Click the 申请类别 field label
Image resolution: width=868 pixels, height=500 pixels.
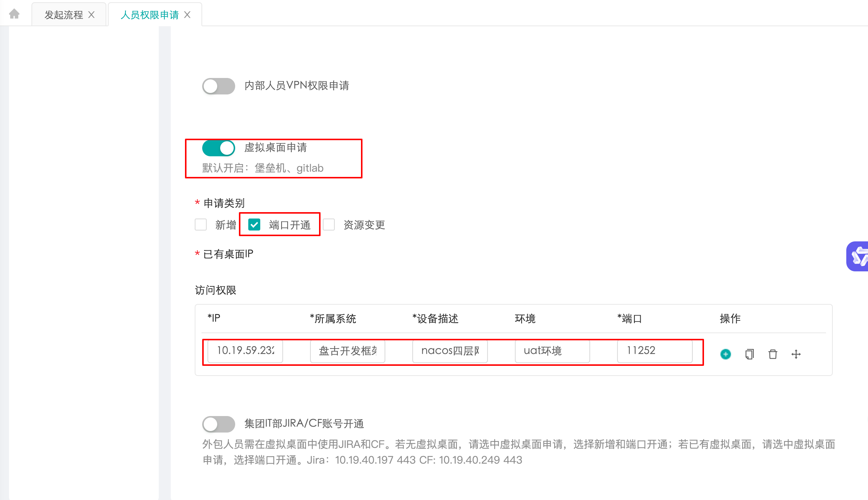pos(224,203)
